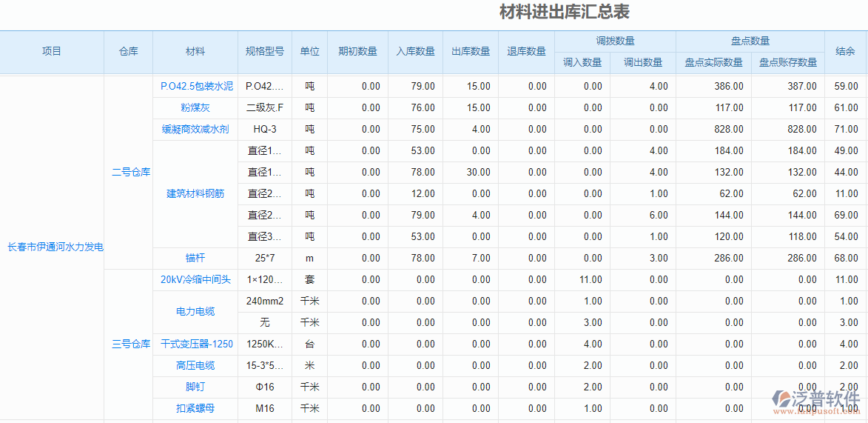The height and width of the screenshot is (423, 868).
Task: Open the 二号仓库 warehouse link
Action: [131, 172]
